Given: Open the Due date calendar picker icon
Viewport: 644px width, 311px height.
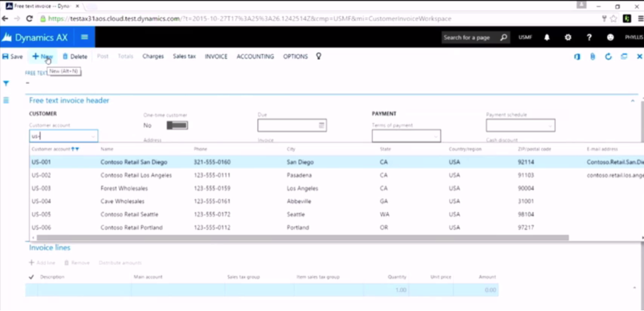Looking at the screenshot, I should (322, 125).
